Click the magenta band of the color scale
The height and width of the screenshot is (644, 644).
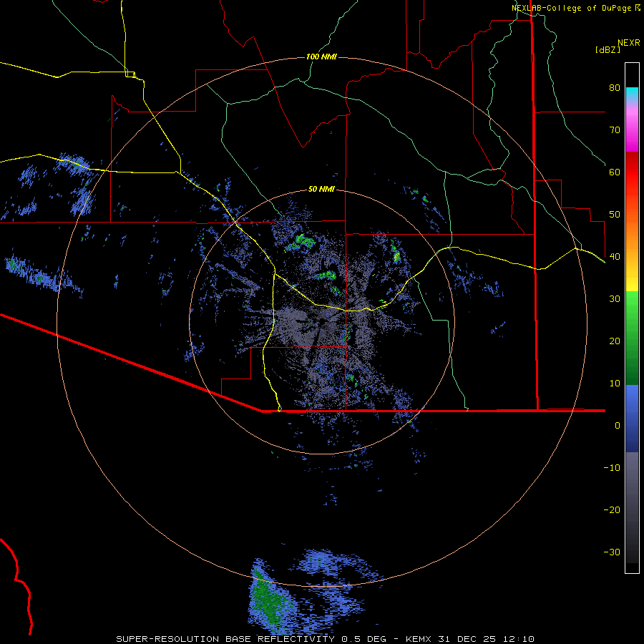tap(632, 132)
